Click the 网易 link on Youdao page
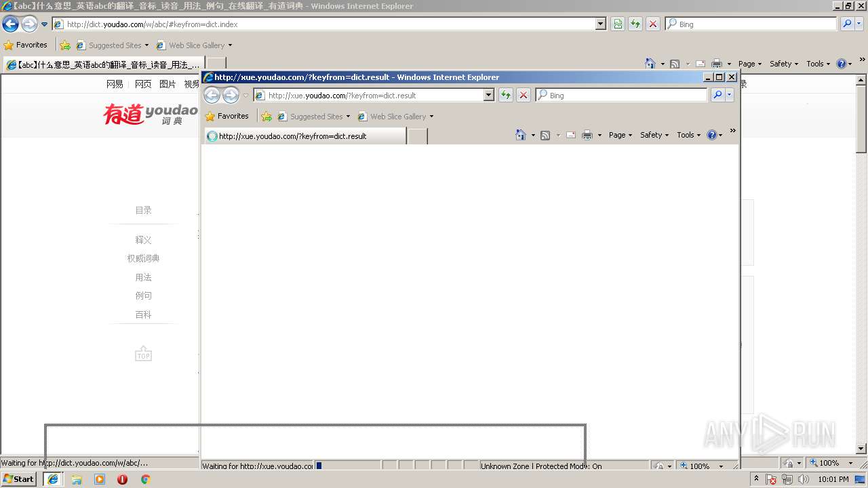The image size is (868, 488). coord(115,84)
